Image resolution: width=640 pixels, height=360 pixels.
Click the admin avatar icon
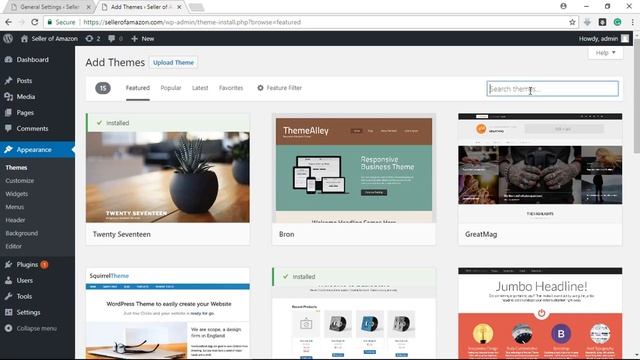coord(625,38)
